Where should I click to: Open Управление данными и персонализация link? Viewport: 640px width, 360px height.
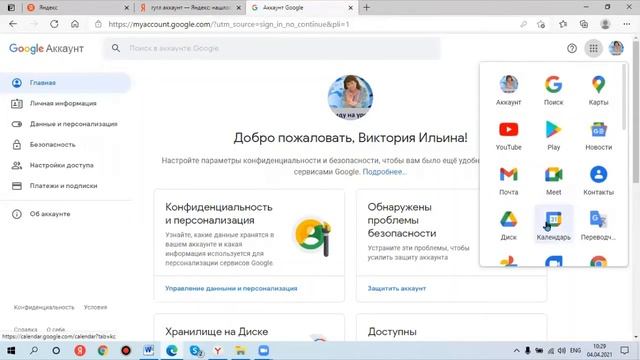[x=231, y=288]
